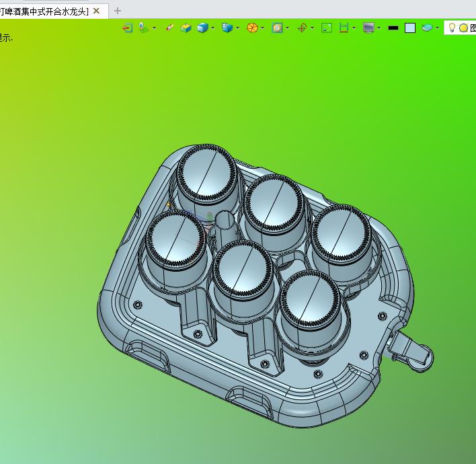Click the zoom window magnifier icon
This screenshot has width=476, height=464.
[x=277, y=28]
